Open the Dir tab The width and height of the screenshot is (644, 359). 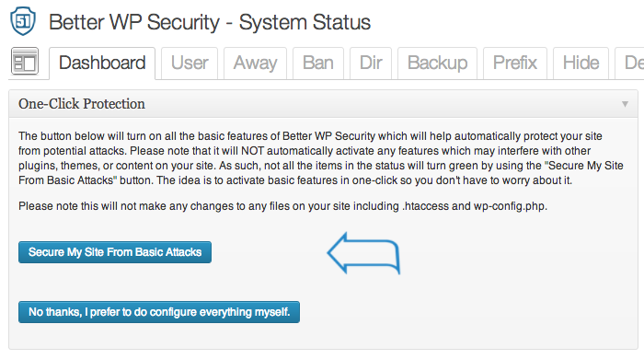click(371, 63)
